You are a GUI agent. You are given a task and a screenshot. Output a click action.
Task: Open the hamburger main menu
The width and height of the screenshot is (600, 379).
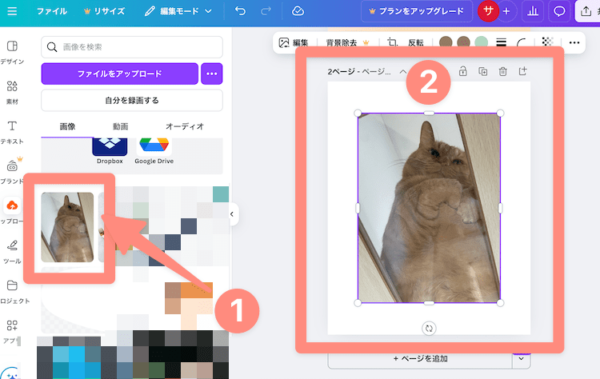(x=12, y=11)
